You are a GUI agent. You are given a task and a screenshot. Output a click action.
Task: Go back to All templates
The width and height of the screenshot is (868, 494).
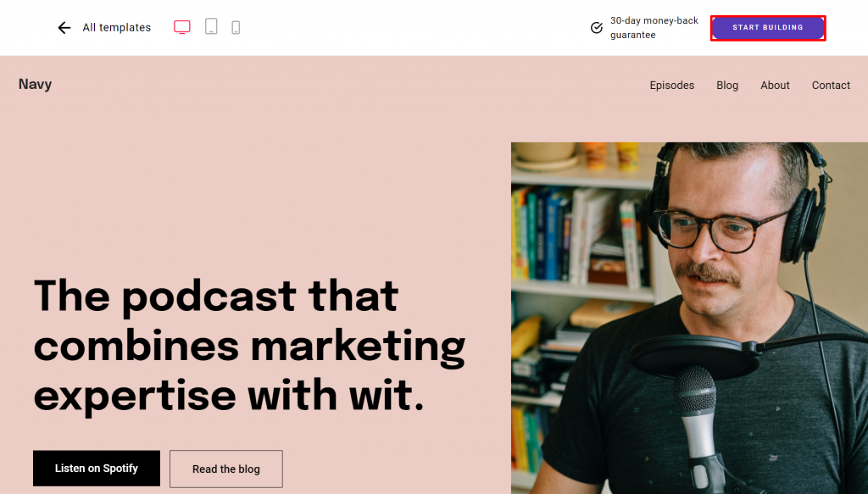click(116, 28)
